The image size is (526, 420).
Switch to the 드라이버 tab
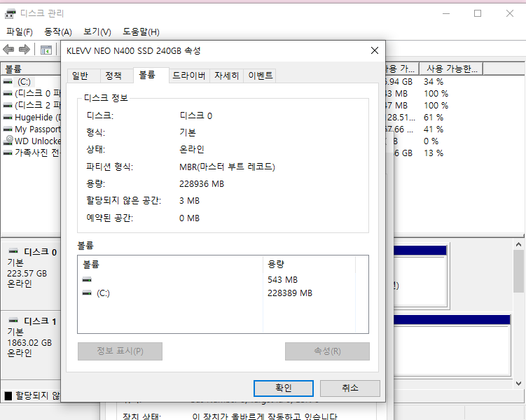(x=189, y=76)
